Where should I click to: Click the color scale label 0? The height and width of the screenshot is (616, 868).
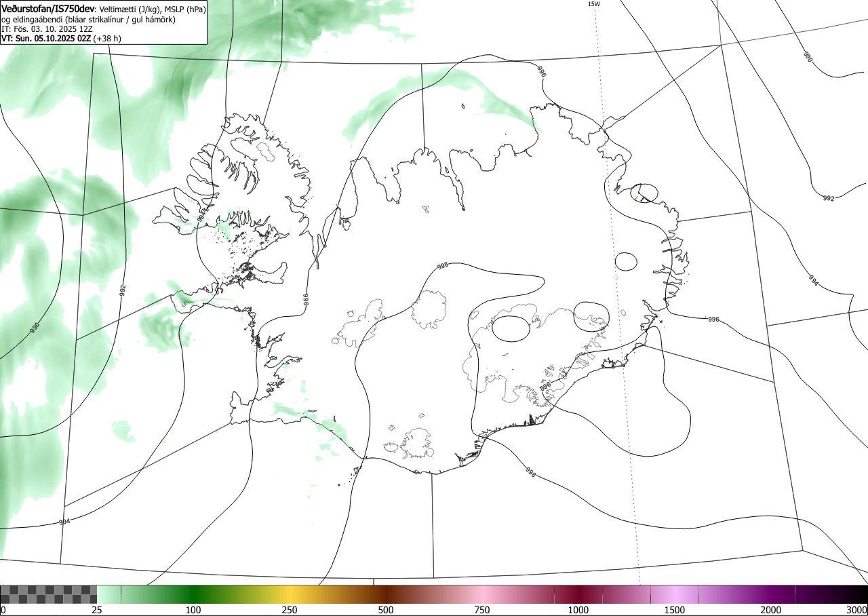tap(3, 611)
